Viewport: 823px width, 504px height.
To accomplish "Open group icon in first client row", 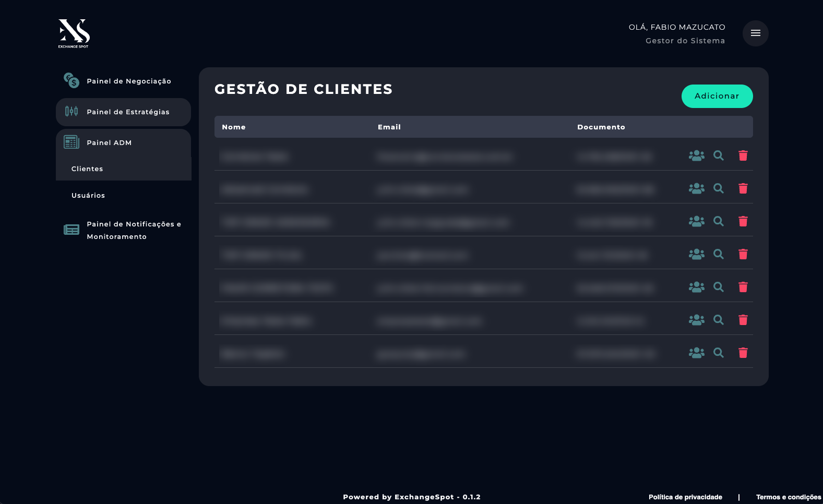I will click(x=696, y=155).
